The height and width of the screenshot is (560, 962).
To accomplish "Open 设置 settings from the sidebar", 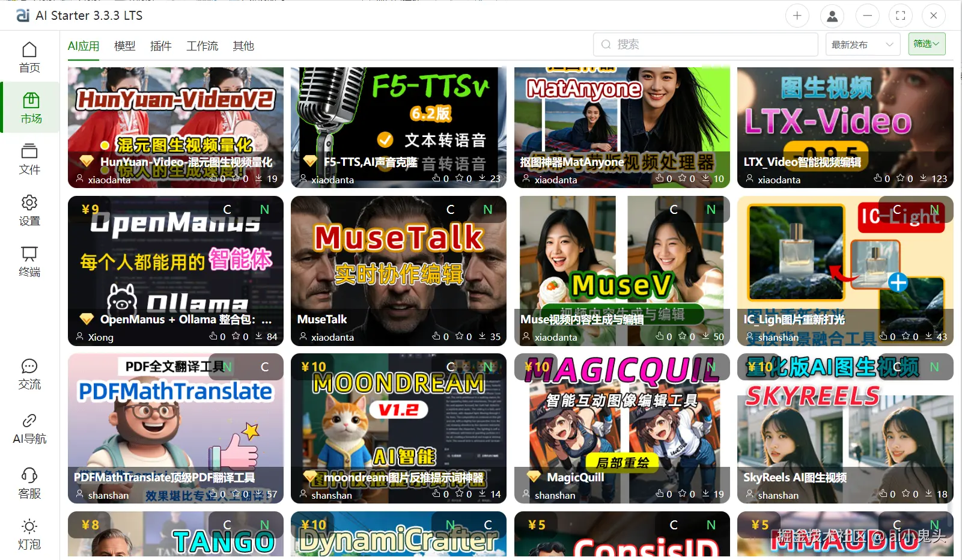I will point(29,210).
